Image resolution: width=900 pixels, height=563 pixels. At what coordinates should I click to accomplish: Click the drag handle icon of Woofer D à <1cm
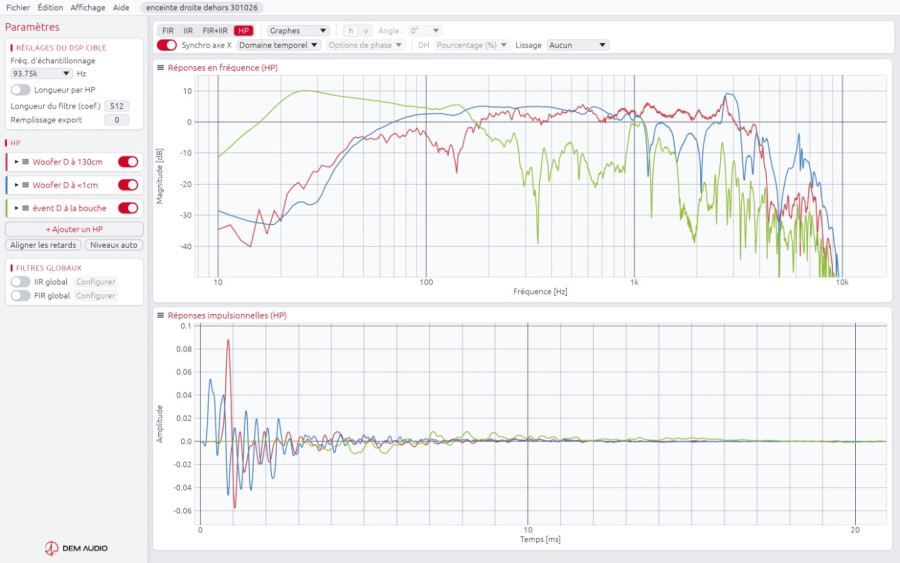pos(25,185)
